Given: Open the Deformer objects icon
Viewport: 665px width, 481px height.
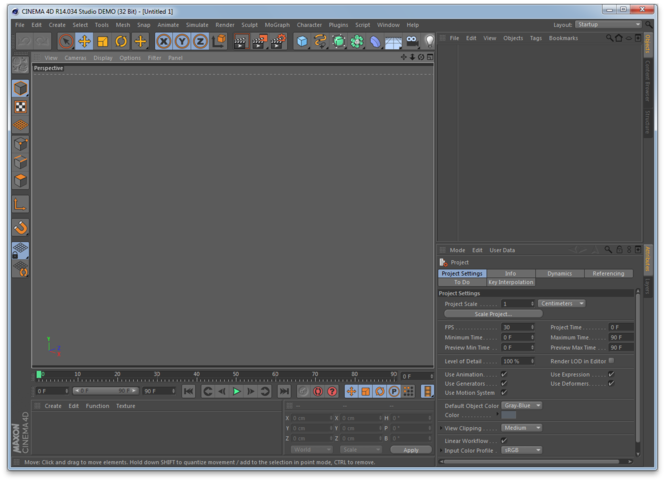Looking at the screenshot, I should pyautogui.click(x=375, y=41).
